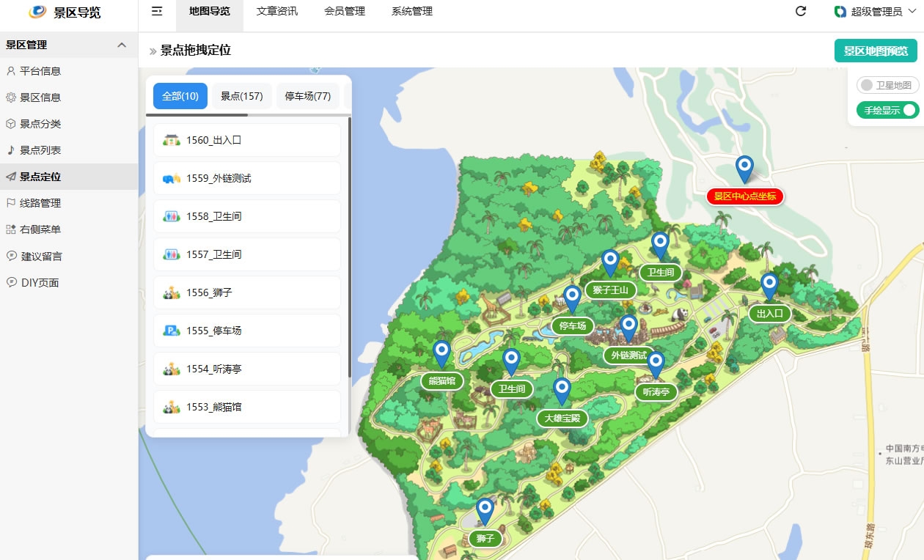Select the 1556_狮子 list row
The image size is (924, 560).
pyautogui.click(x=247, y=292)
